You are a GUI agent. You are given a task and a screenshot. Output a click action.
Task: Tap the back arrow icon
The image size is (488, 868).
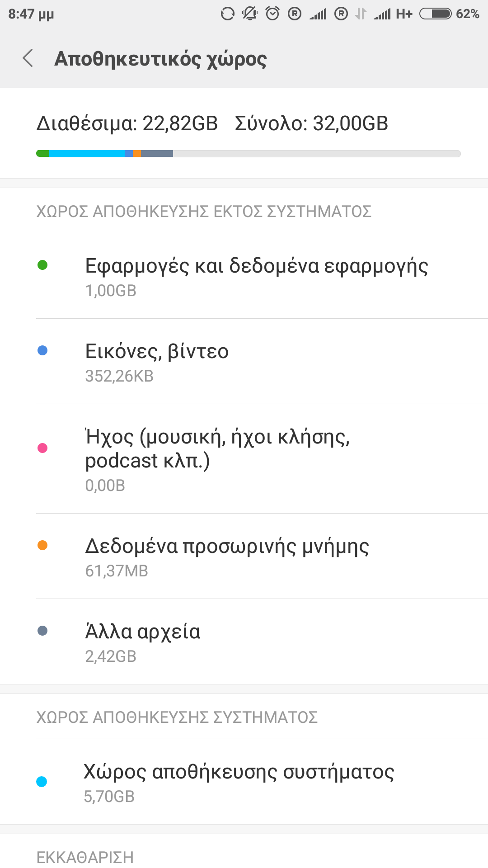(x=28, y=58)
